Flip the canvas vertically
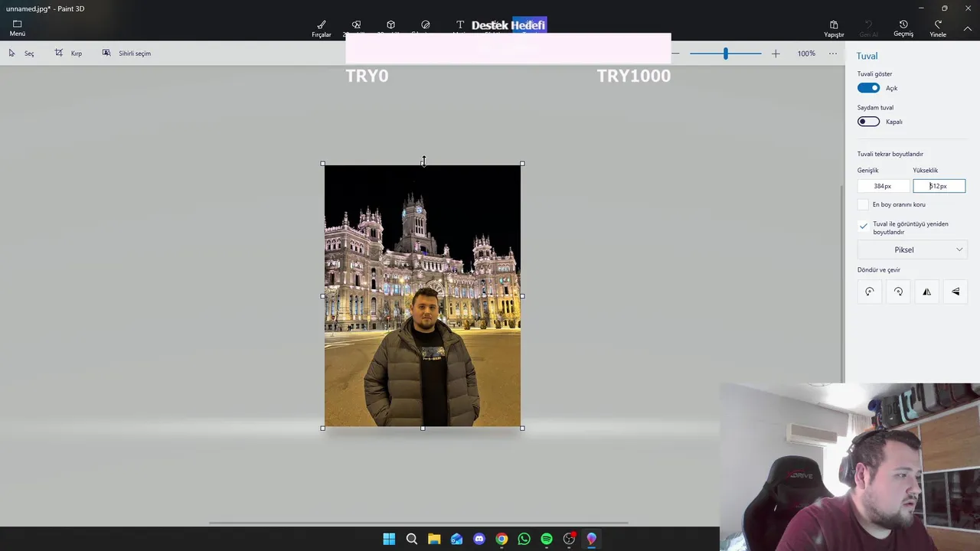This screenshot has width=980, height=551. pos(955,292)
